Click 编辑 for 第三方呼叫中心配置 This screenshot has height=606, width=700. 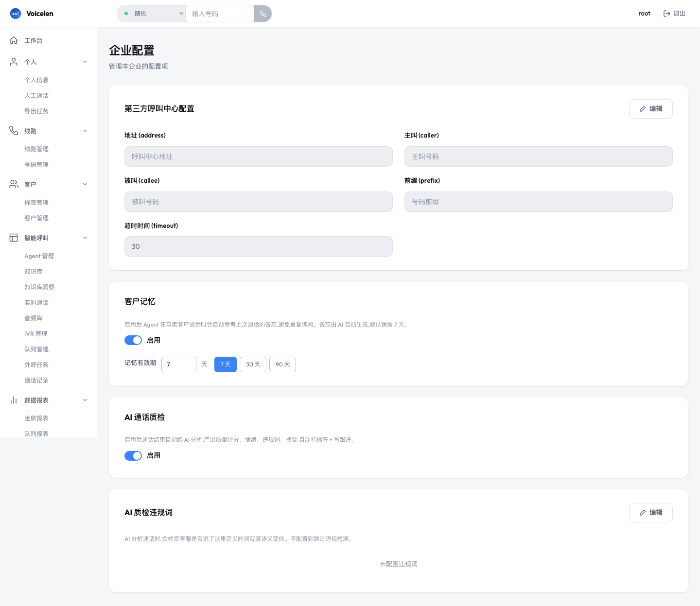[x=650, y=109]
